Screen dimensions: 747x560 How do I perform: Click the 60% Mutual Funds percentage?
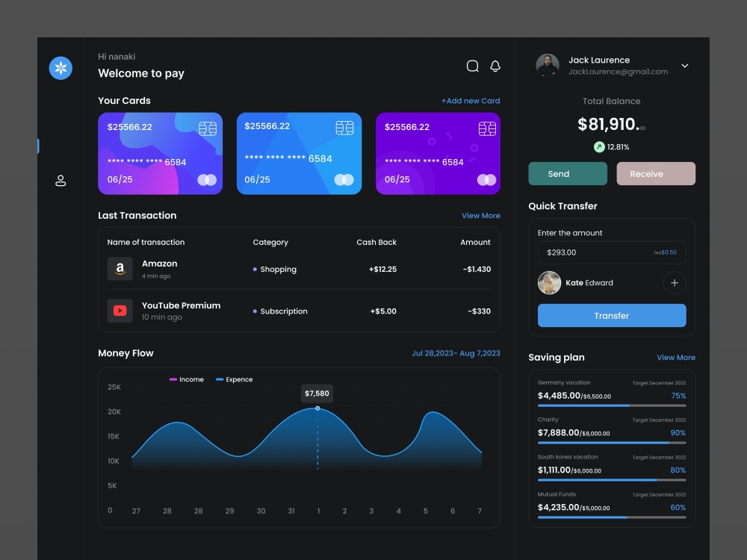pyautogui.click(x=678, y=508)
